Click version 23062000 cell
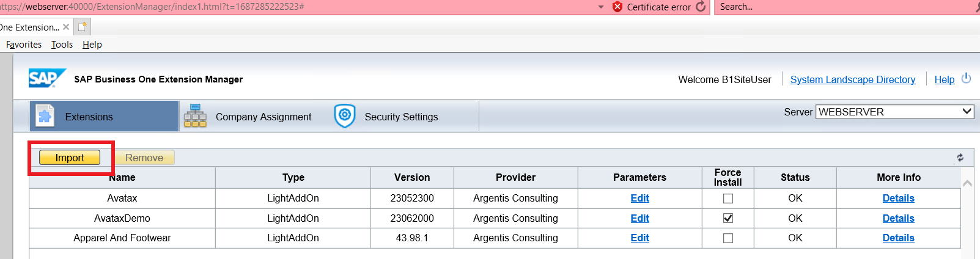The image size is (980, 259). click(x=412, y=218)
